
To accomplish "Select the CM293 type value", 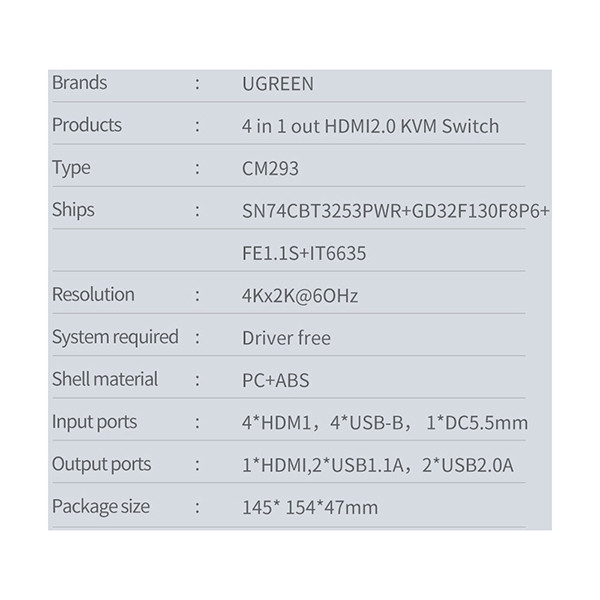I will click(270, 168).
